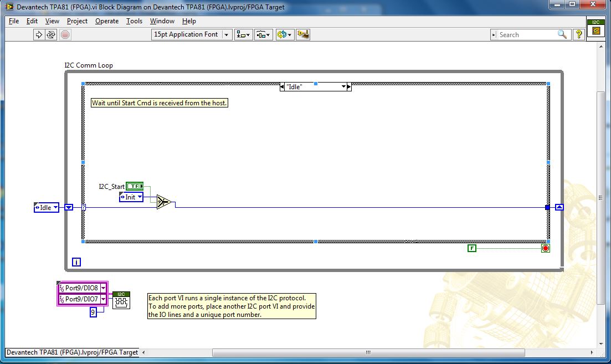This screenshot has height=364, width=611.
Task: Click the left shift register
Action: (69, 207)
